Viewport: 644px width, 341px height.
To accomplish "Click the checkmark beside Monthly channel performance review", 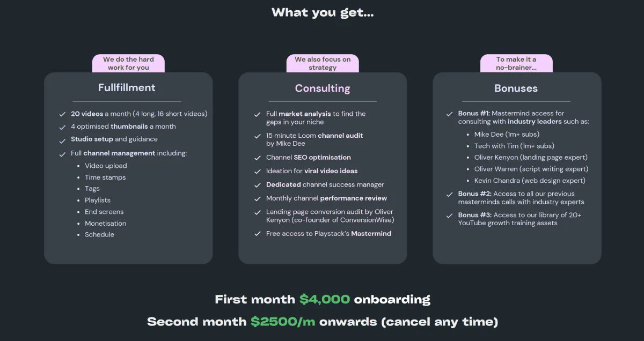I will (x=257, y=198).
